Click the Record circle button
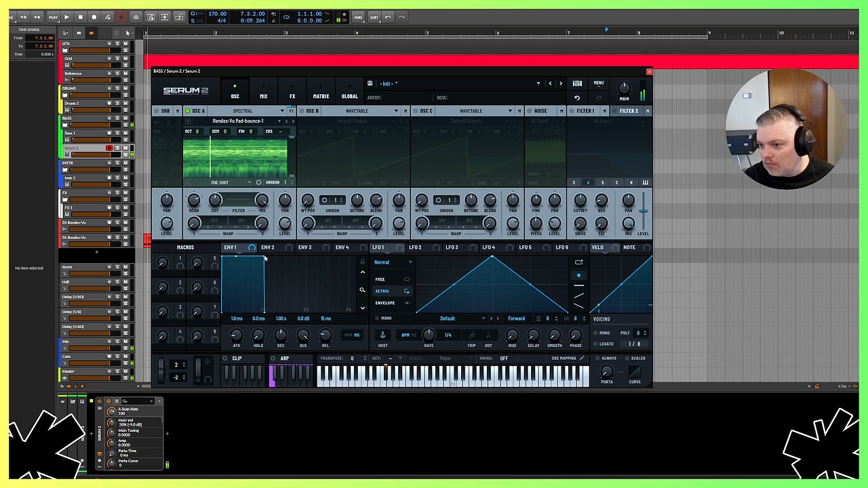The width and height of the screenshot is (868, 488). pos(94,17)
